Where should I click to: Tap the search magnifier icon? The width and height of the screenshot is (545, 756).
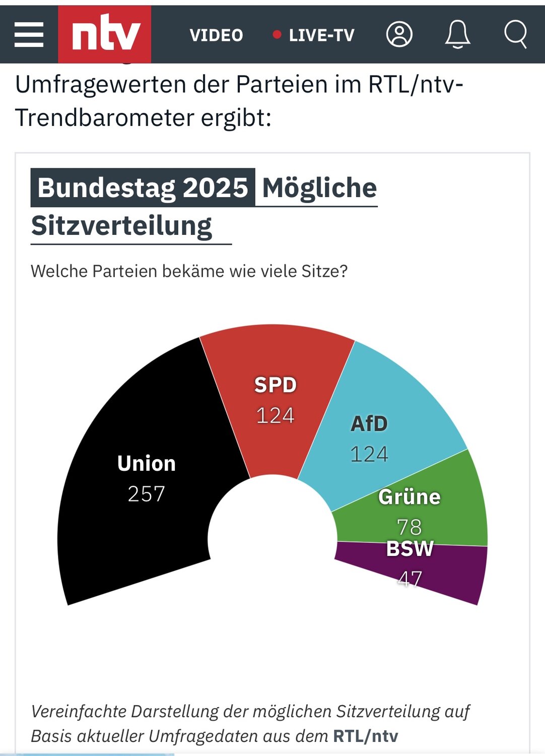coord(515,35)
